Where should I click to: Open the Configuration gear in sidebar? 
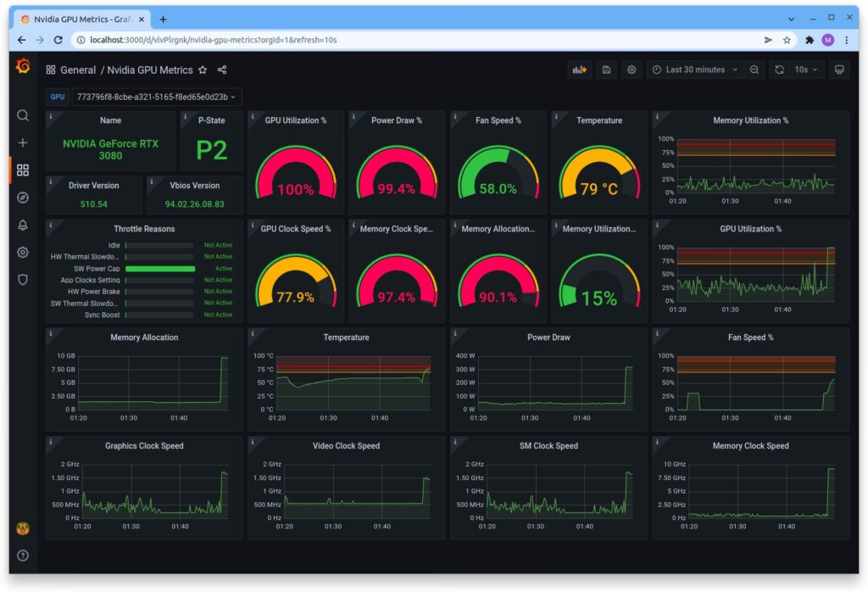pos(23,253)
